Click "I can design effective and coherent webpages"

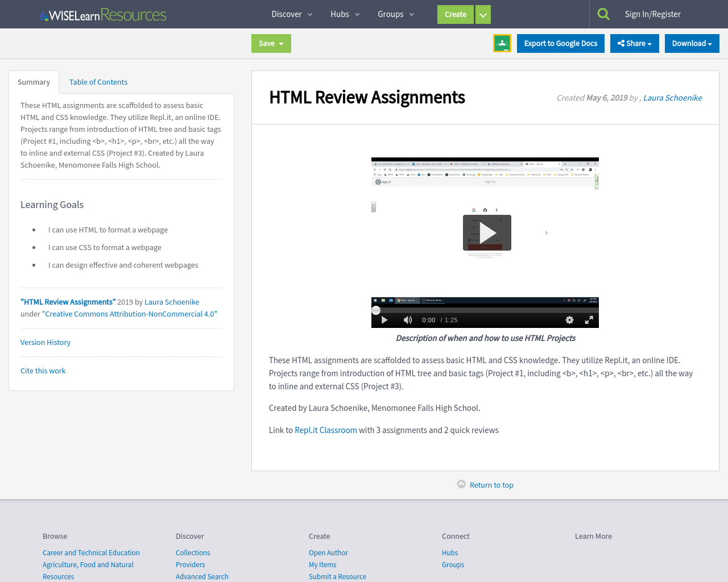[123, 265]
